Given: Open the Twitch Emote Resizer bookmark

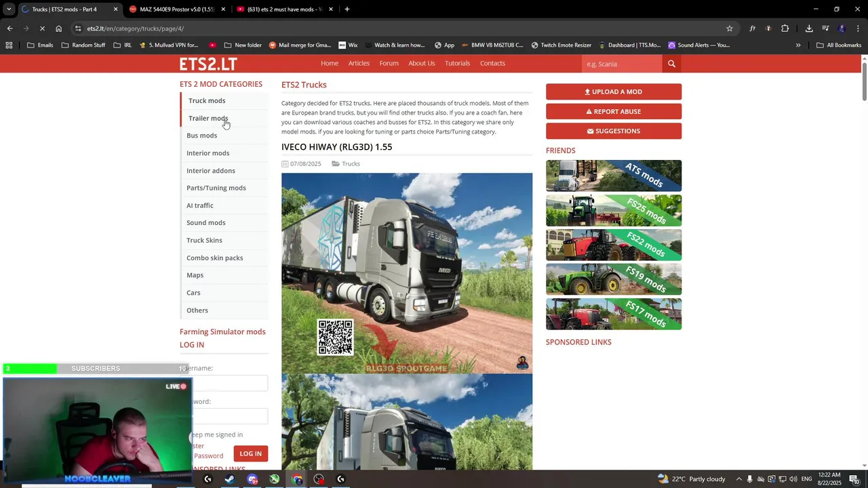Looking at the screenshot, I should pyautogui.click(x=561, y=45).
